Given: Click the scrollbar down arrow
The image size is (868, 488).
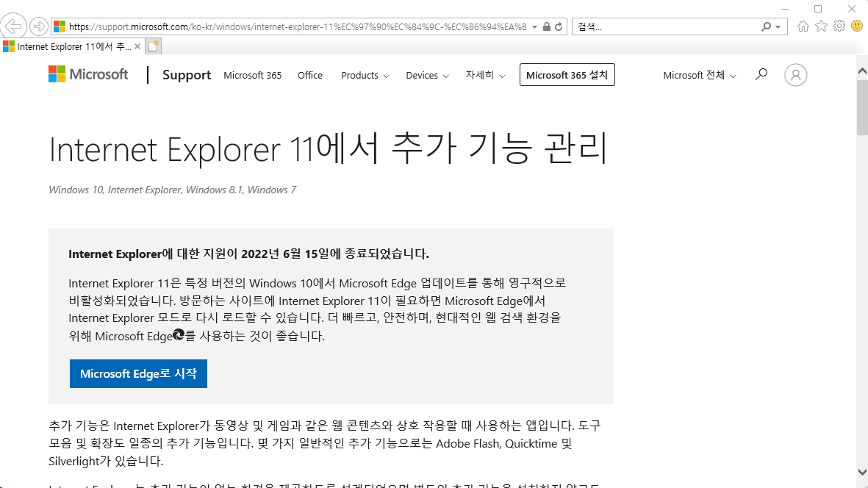Looking at the screenshot, I should [862, 472].
